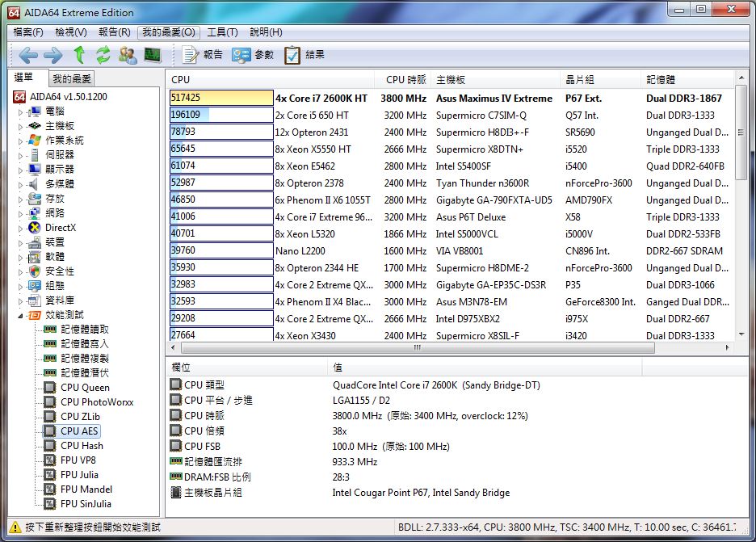The image size is (756, 542).
Task: Sort by the 主機板 column header
Action: point(497,80)
